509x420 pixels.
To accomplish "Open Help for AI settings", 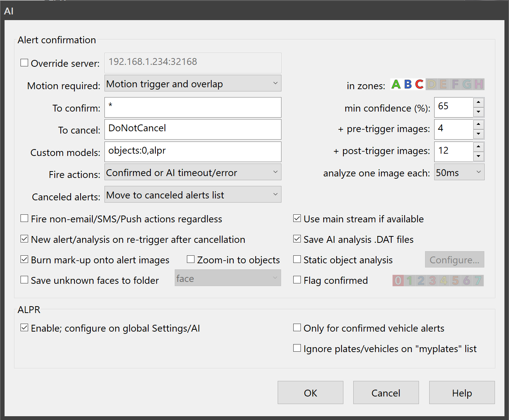I will point(462,393).
